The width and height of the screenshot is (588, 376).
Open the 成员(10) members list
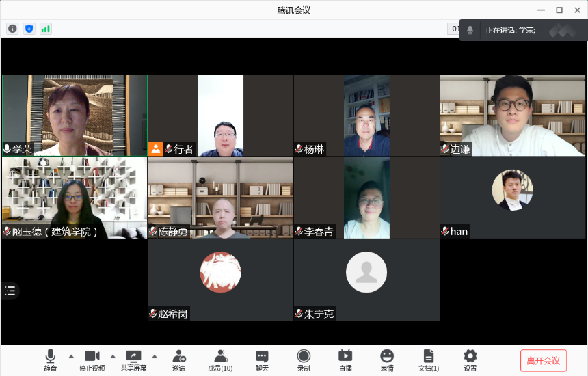pos(220,360)
